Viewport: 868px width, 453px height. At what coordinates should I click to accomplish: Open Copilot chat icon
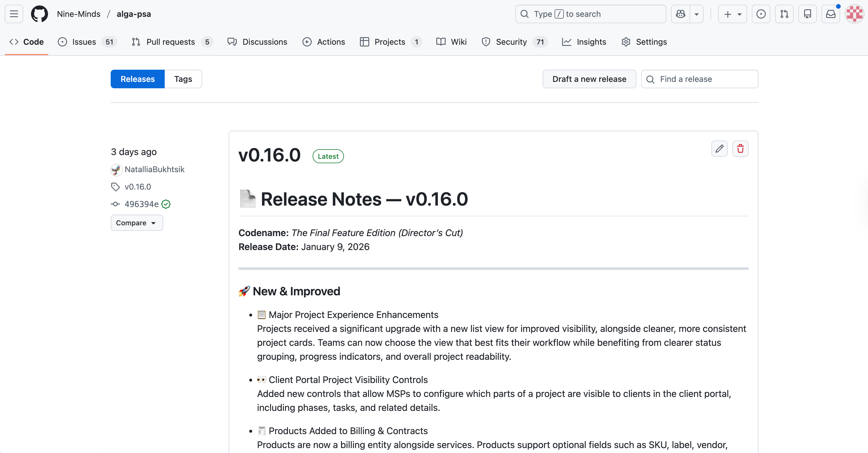pyautogui.click(x=680, y=14)
